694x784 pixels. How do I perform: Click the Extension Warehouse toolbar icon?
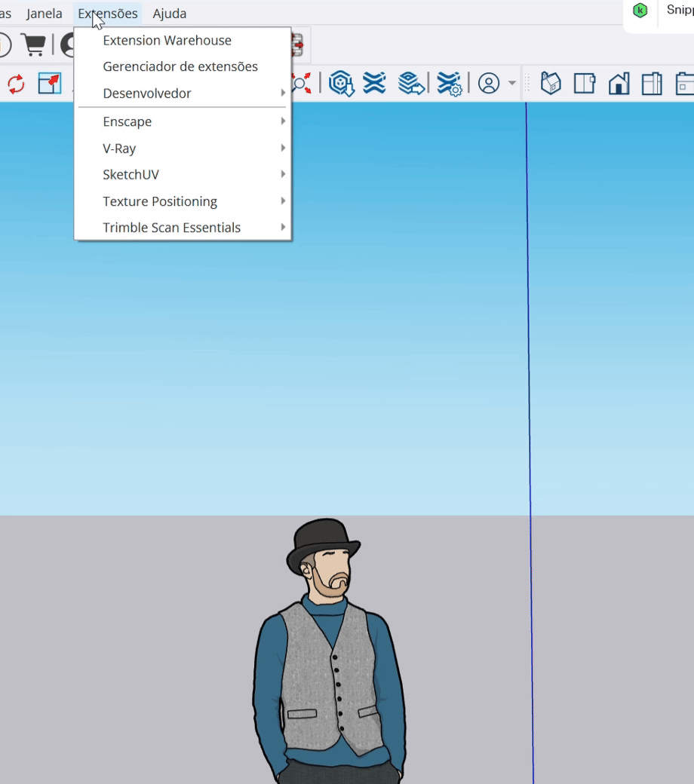[374, 83]
